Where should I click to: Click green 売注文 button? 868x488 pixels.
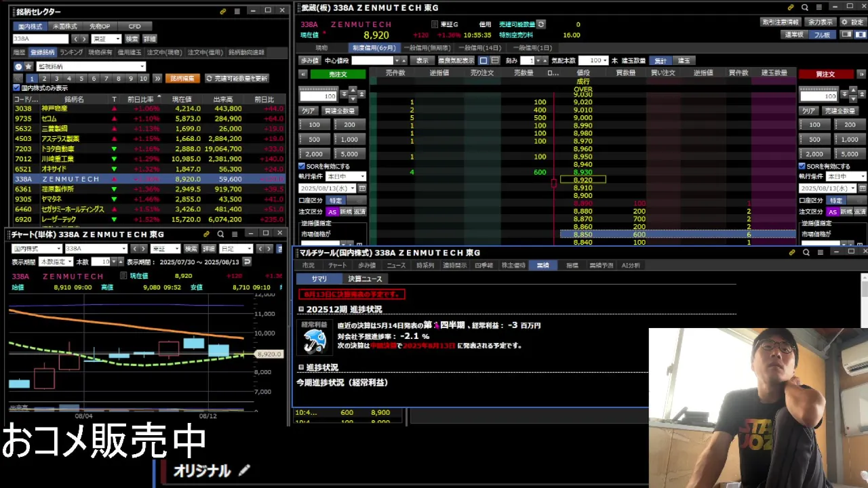tap(338, 74)
